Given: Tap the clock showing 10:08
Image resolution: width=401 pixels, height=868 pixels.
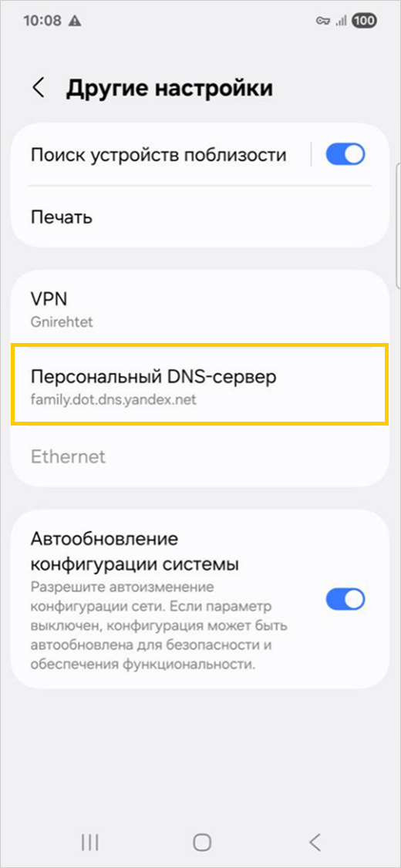Looking at the screenshot, I should click(42, 21).
